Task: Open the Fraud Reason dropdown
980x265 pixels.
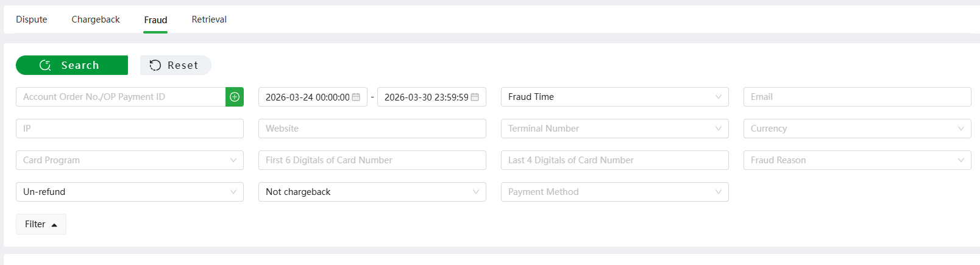Action: (x=857, y=160)
